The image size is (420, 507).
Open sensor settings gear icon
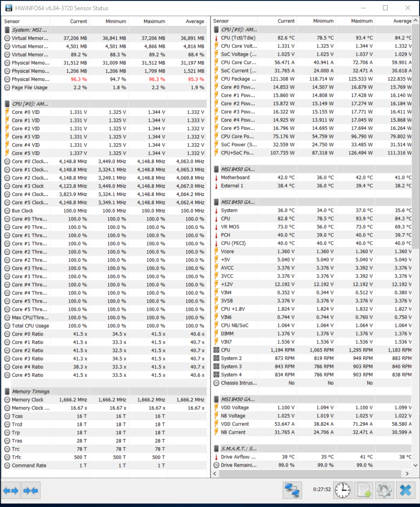point(384,490)
